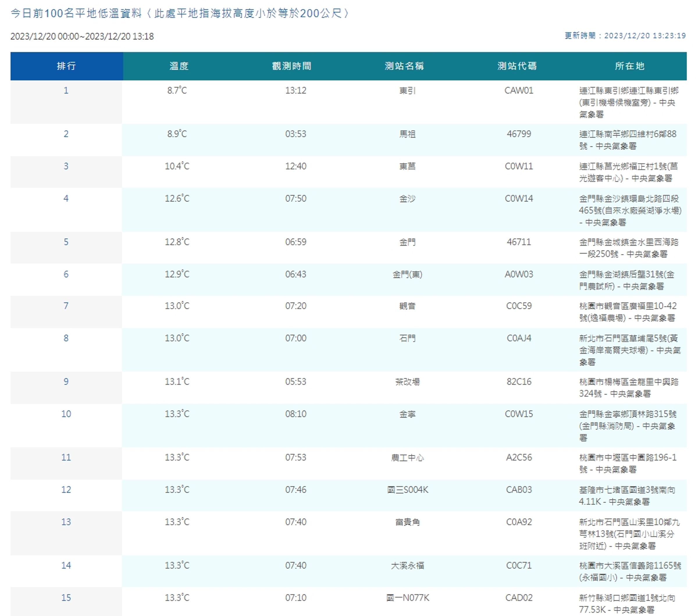Select station name 國一N077K

pyautogui.click(x=407, y=598)
